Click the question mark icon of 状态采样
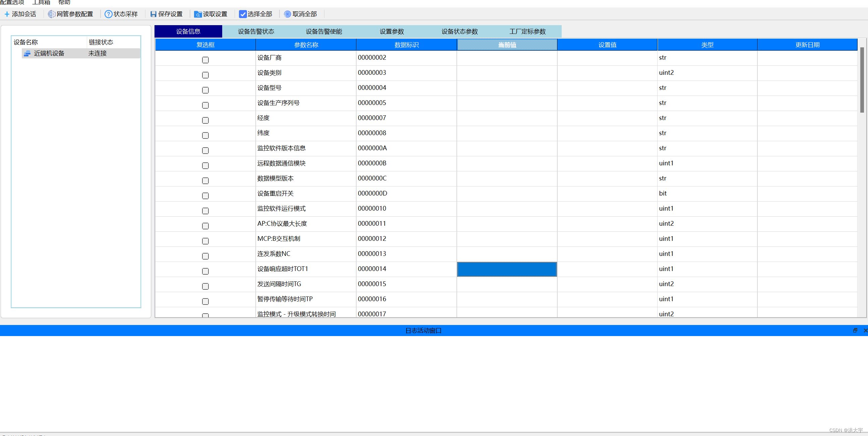This screenshot has width=868, height=436. pos(109,14)
